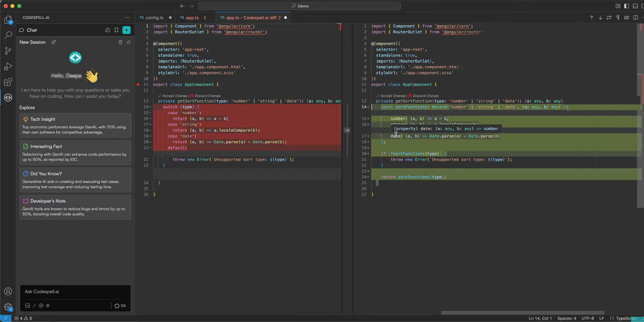This screenshot has height=322, width=644.
Task: Pin the New Session
Action: coord(128,42)
